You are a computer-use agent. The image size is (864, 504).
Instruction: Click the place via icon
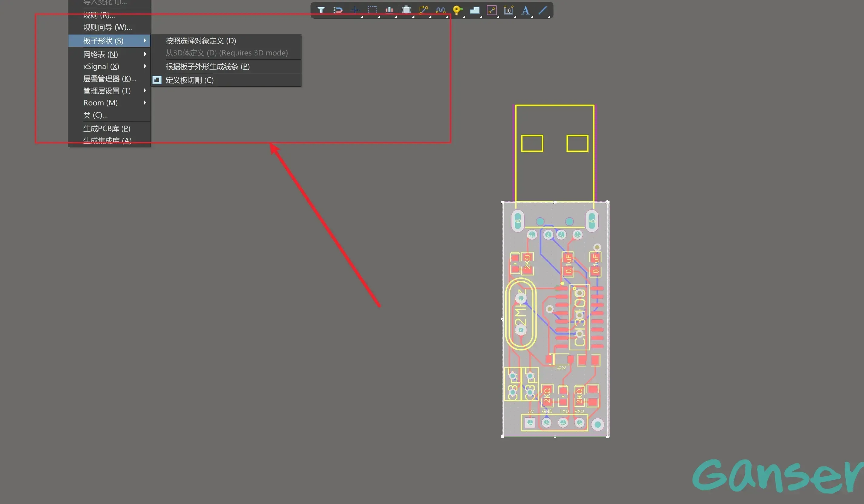(457, 10)
